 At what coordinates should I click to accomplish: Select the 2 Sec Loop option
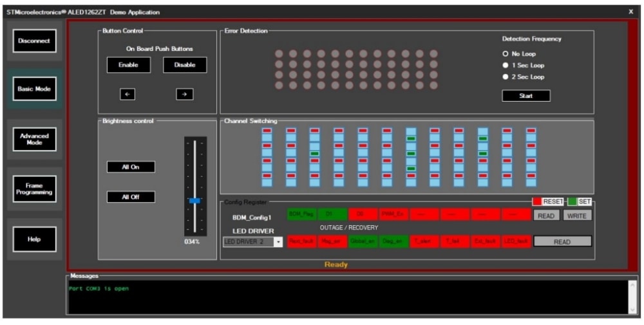click(x=506, y=77)
